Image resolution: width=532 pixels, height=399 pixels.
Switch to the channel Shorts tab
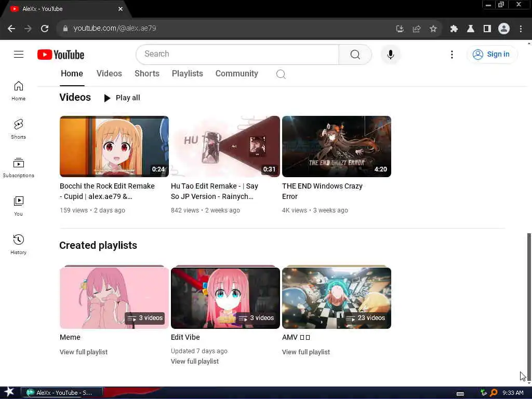(147, 74)
